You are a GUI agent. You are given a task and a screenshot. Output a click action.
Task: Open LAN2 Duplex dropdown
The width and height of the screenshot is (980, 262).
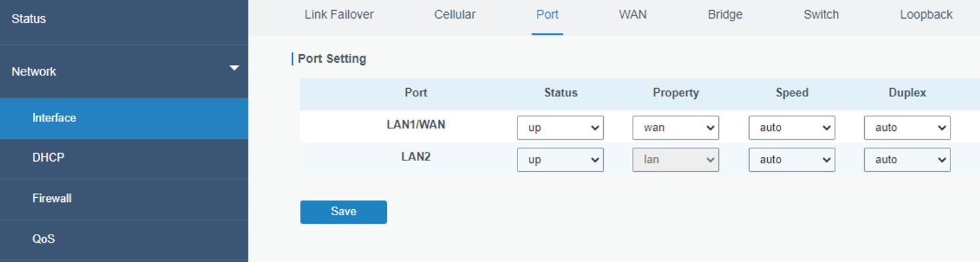click(x=907, y=160)
